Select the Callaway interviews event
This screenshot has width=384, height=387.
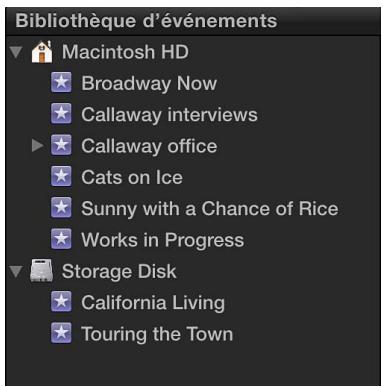pos(170,114)
